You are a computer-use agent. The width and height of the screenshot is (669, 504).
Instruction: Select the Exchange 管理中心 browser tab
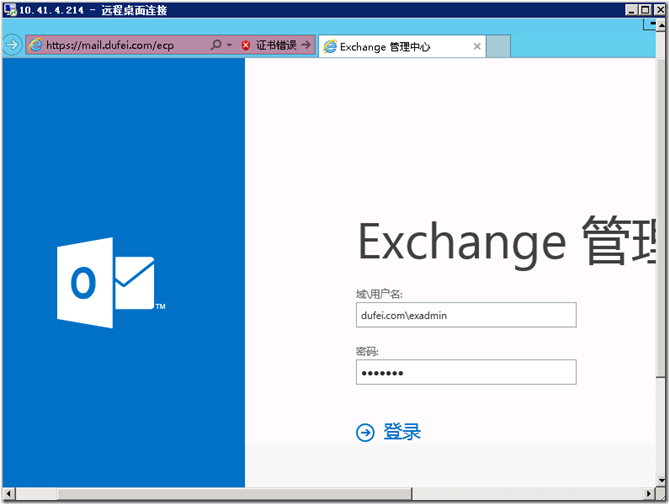pyautogui.click(x=402, y=46)
